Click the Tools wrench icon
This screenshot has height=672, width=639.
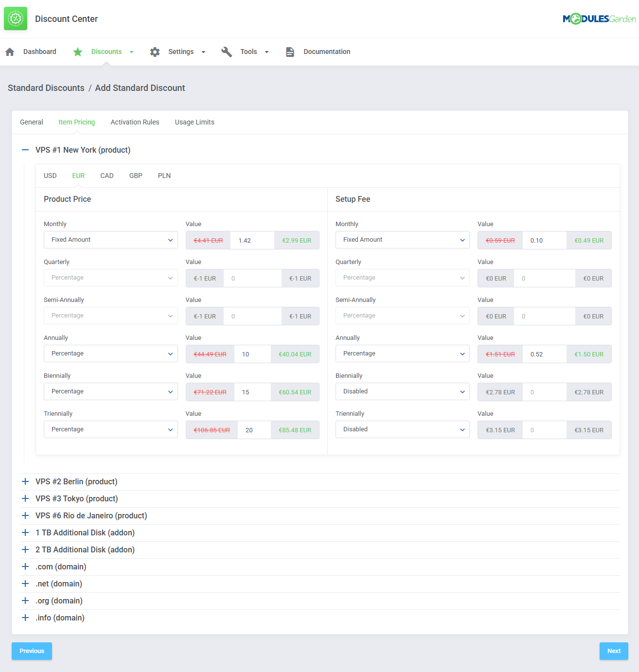click(x=227, y=52)
